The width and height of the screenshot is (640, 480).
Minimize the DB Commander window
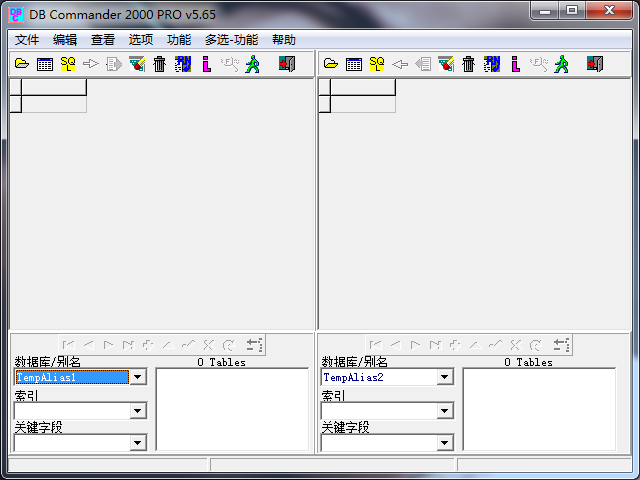pos(545,11)
